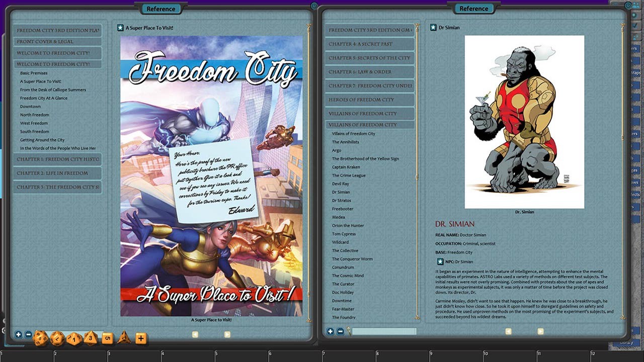Image resolution: width=644 pixels, height=362 pixels.
Task: Roll the d10 die in the dice tray
Action: coord(74,339)
